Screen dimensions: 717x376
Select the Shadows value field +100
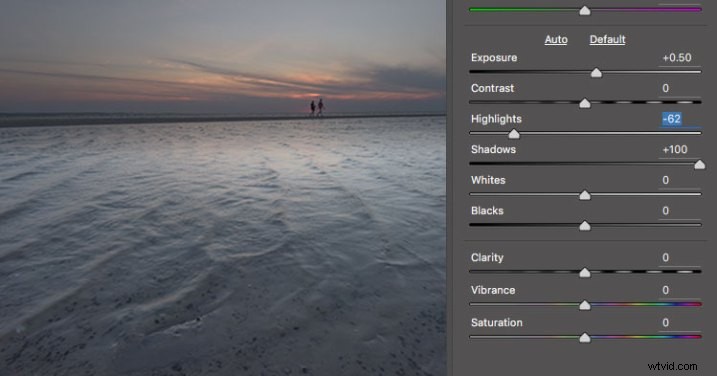tap(679, 150)
